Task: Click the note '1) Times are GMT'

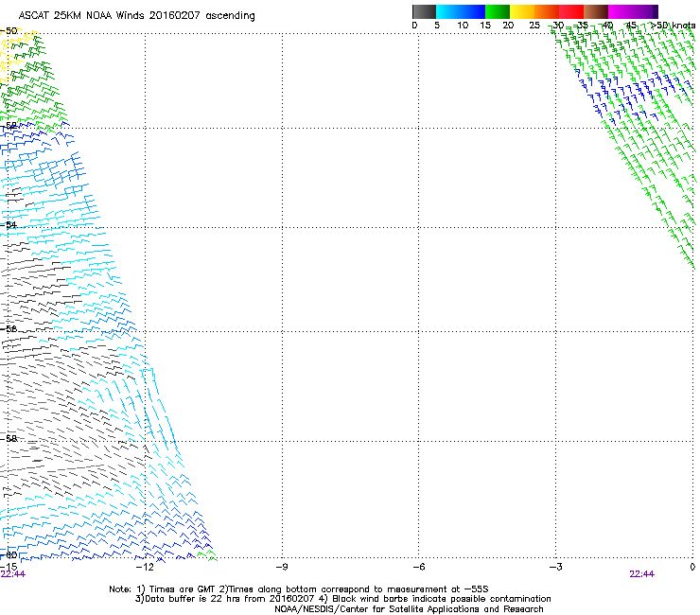Action: (x=176, y=589)
